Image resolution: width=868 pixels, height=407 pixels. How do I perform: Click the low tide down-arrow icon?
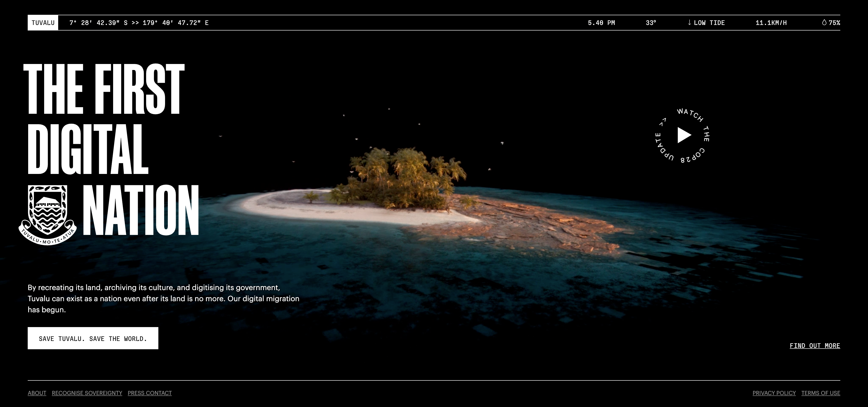point(689,23)
